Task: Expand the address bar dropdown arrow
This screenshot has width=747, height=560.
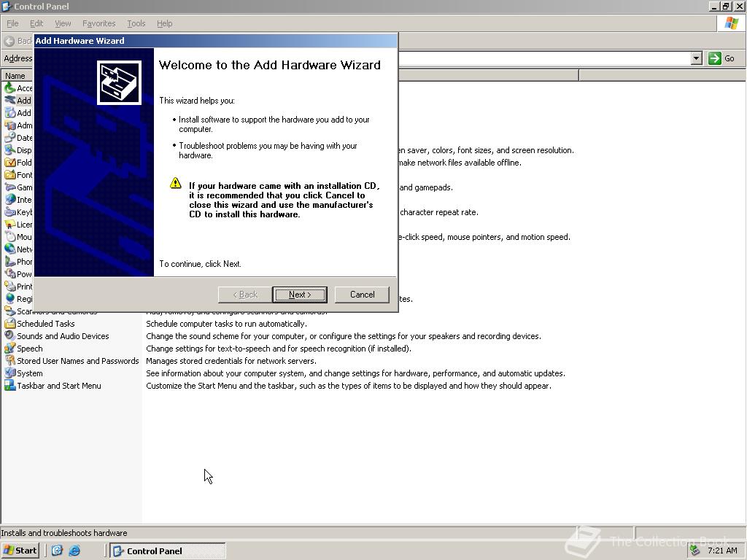Action: (697, 58)
